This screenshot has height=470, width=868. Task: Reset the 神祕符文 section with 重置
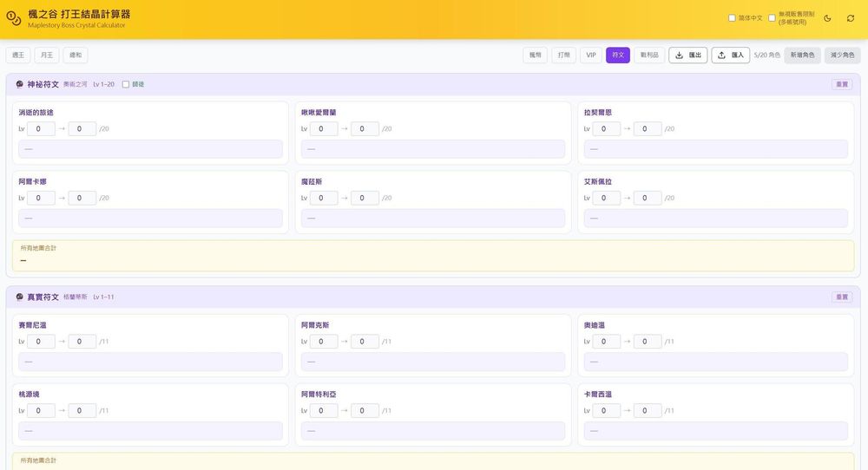[841, 85]
